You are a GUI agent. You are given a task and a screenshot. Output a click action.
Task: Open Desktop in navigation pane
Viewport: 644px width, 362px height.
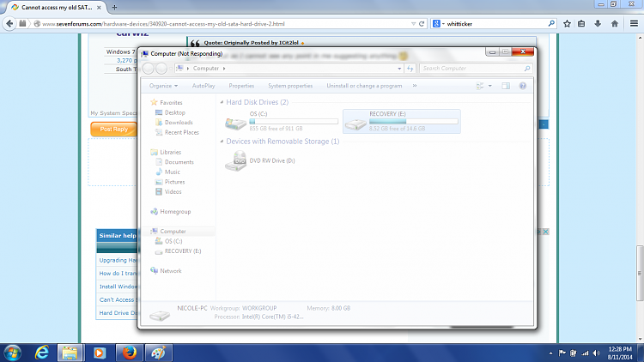pos(175,112)
